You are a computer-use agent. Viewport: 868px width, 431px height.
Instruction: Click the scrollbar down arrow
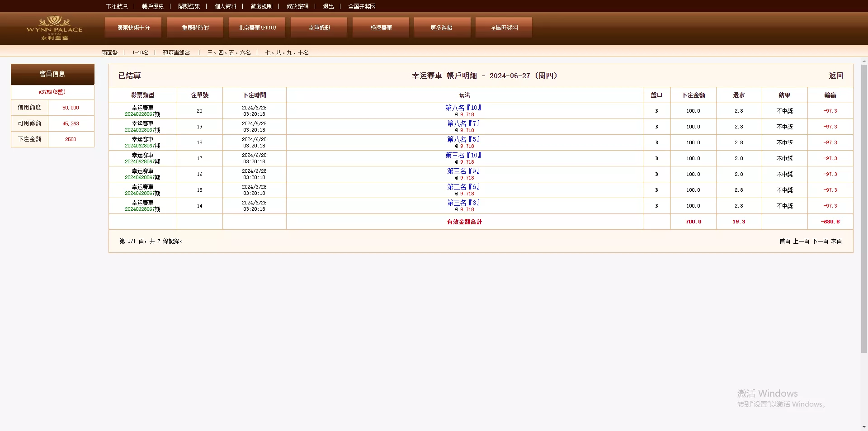pos(863,426)
